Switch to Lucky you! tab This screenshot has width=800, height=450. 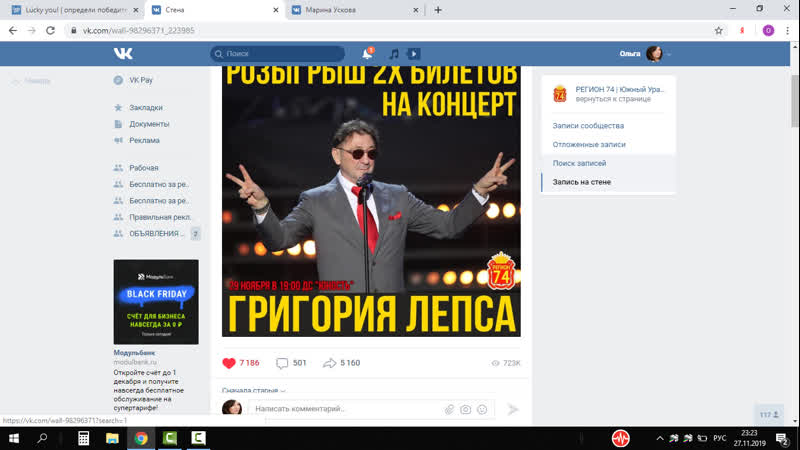pyautogui.click(x=74, y=10)
